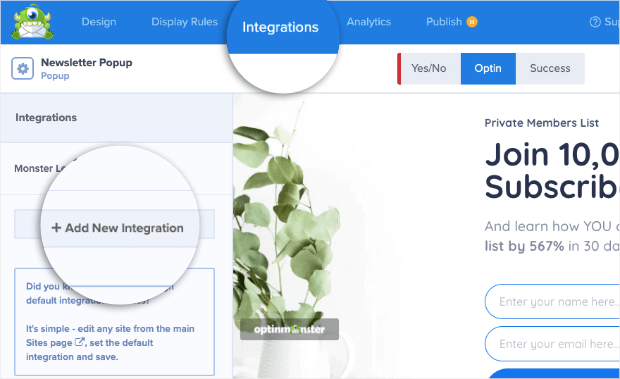620x379 pixels.
Task: Select the Integrations tab
Action: pyautogui.click(x=280, y=27)
